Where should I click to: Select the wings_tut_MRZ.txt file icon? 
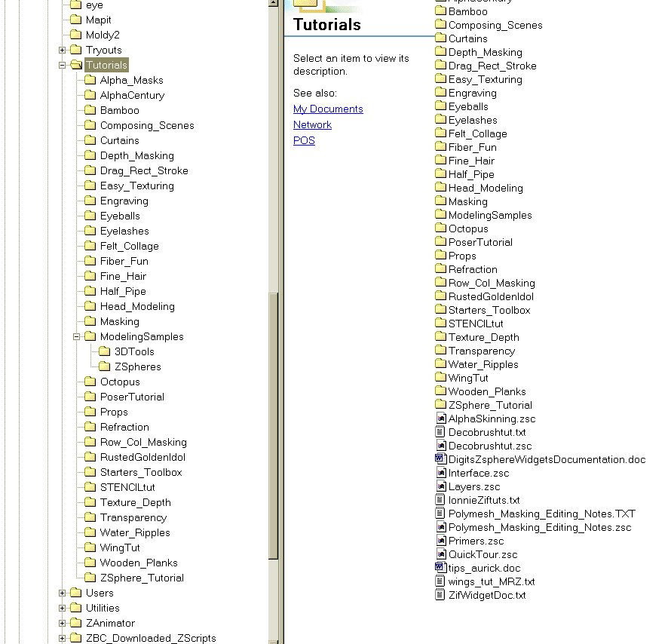tap(441, 581)
